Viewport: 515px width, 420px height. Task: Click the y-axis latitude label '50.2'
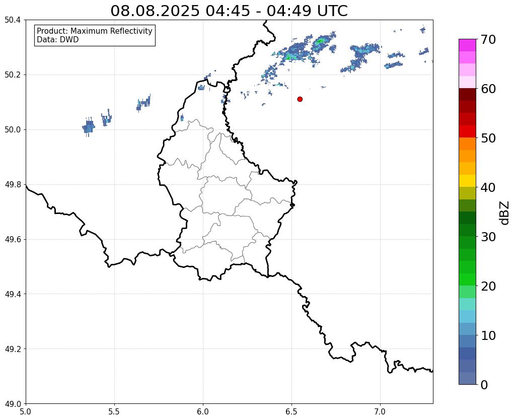(x=13, y=75)
